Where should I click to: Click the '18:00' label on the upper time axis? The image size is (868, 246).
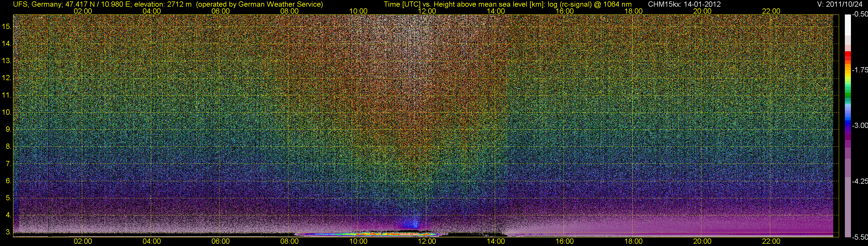coord(633,11)
